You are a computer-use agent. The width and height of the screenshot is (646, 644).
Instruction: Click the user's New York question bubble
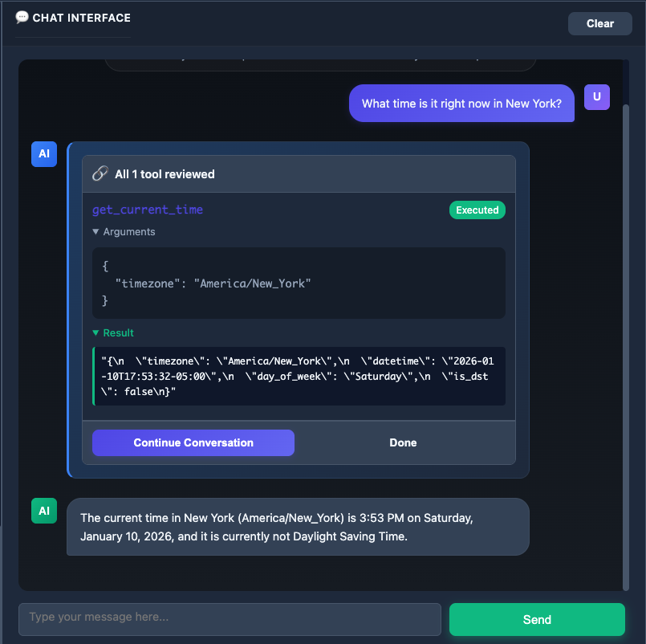tap(461, 104)
